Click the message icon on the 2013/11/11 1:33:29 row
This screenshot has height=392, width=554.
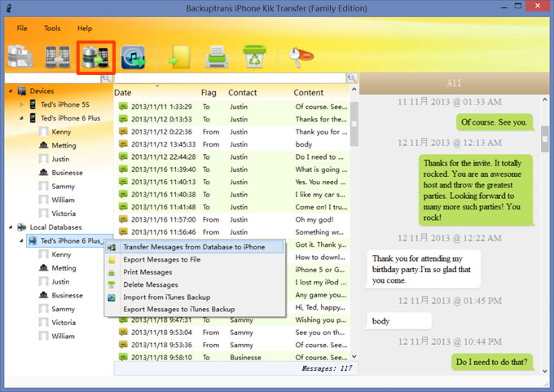point(123,107)
